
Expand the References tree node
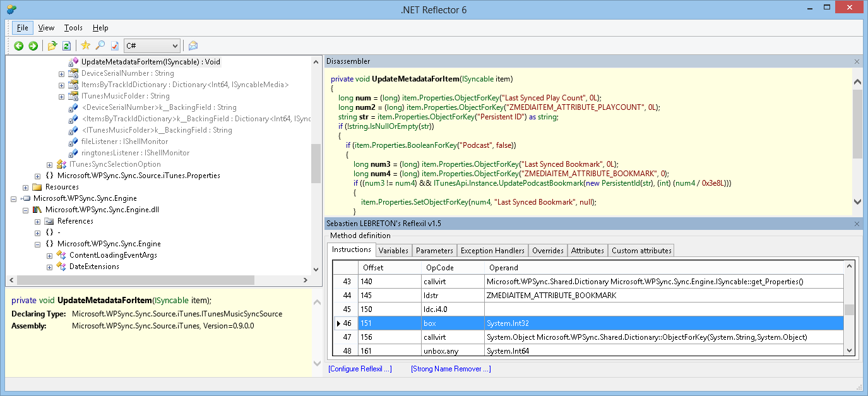pyautogui.click(x=38, y=221)
